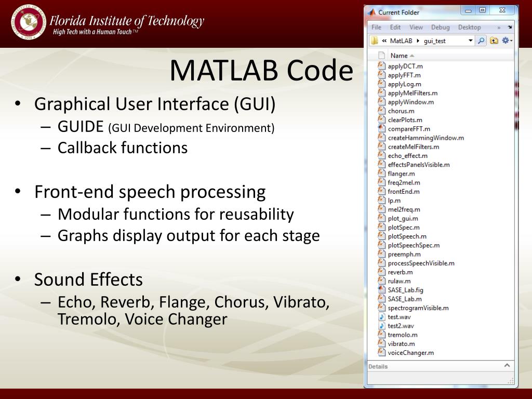Click the Details panel label
Screen dimensions: 532x399
click(x=378, y=366)
